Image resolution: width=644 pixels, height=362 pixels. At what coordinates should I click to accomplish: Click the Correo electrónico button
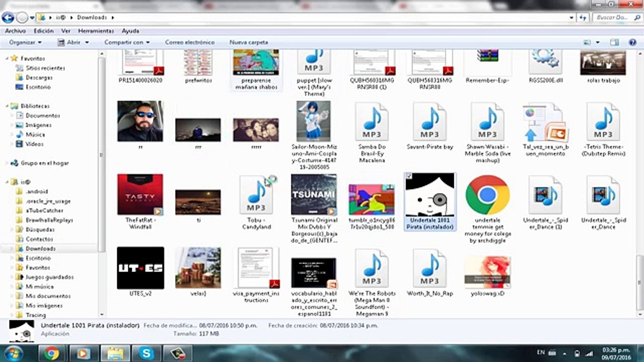pos(188,43)
